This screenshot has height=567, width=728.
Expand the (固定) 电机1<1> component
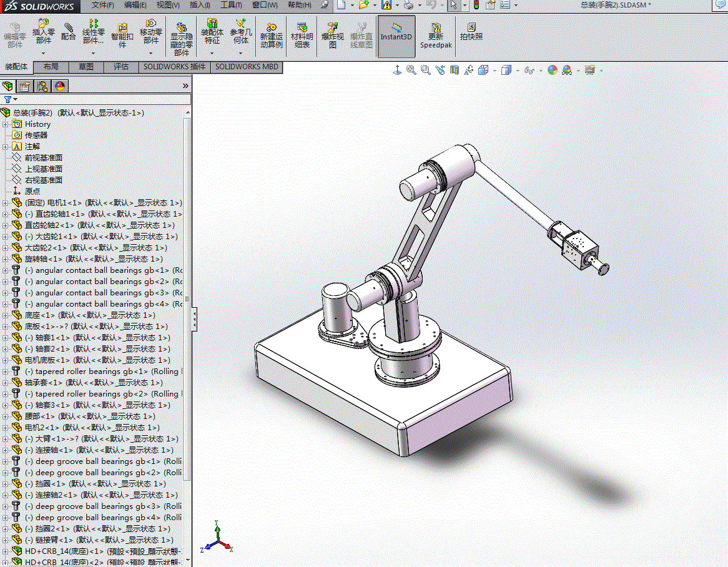tap(5, 203)
